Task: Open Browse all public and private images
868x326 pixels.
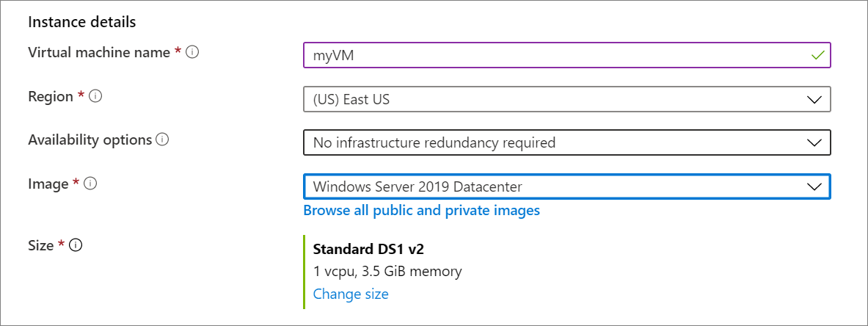Action: (422, 211)
